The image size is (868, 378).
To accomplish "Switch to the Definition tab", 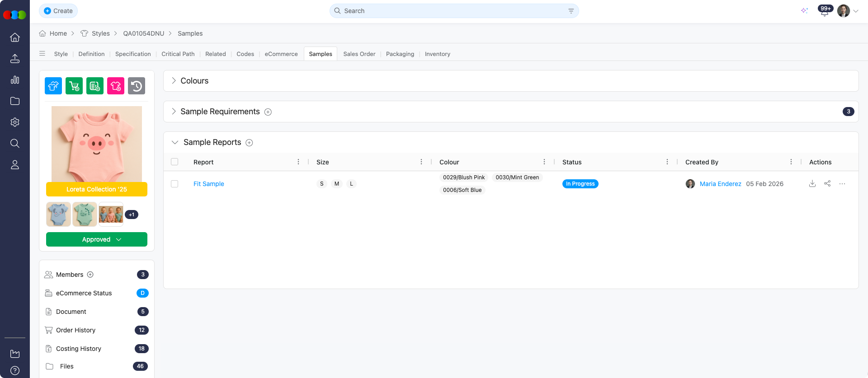I will [91, 54].
